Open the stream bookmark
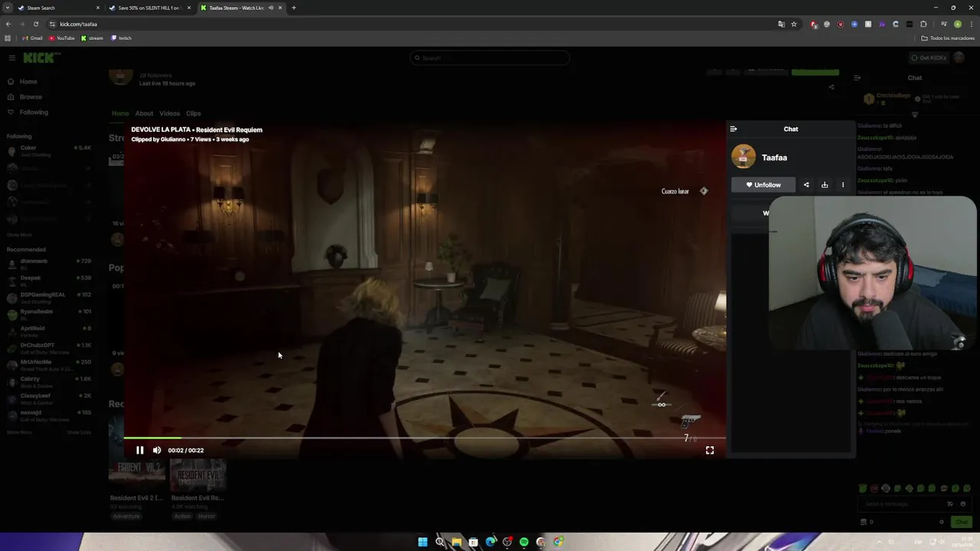 [92, 38]
